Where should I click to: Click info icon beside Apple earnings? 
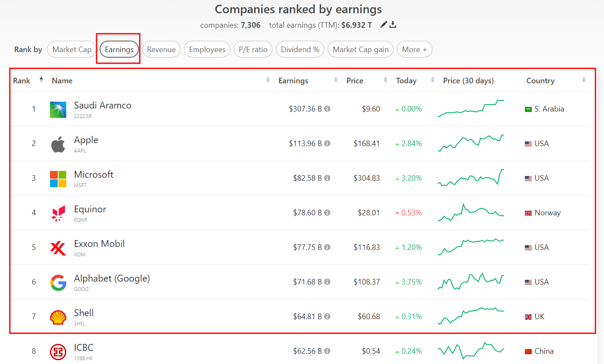pyautogui.click(x=327, y=144)
